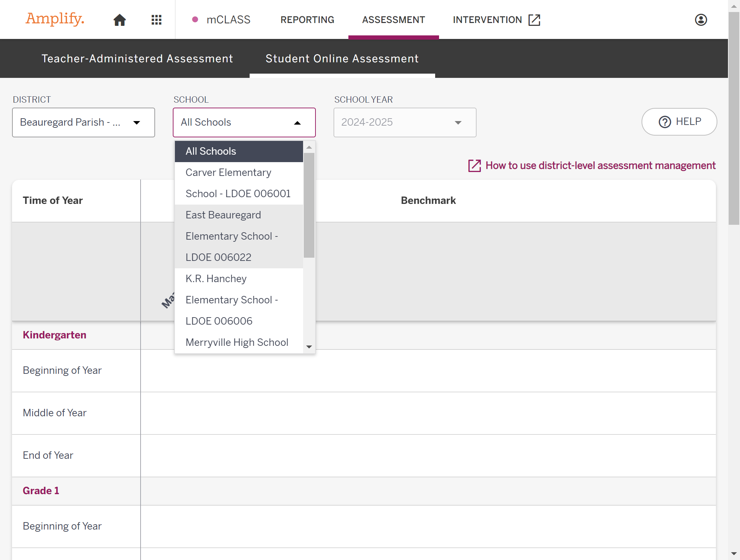740x560 pixels.
Task: Open the user account profile icon
Action: (x=701, y=20)
